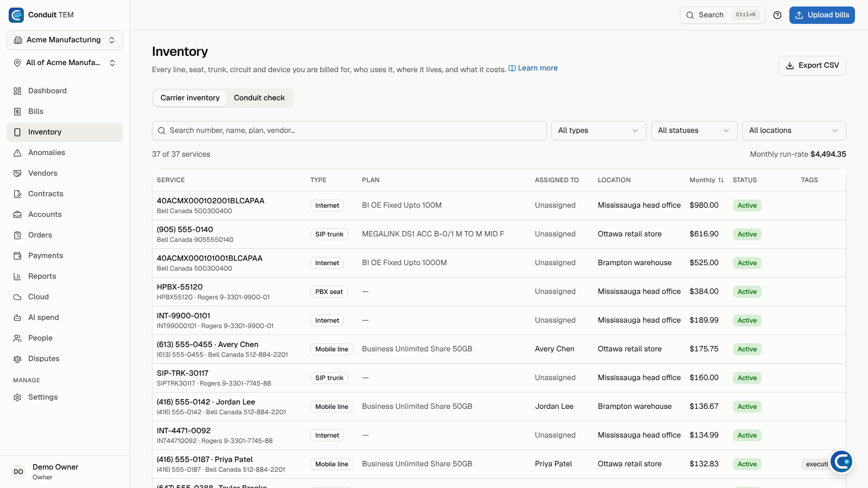The image size is (868, 488).
Task: Open Reports from the sidebar
Action: click(x=65, y=277)
